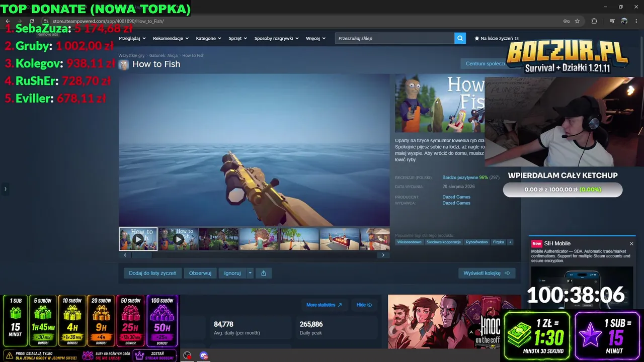Screen dimensions: 644x362
Task: Click the browser address bar URL
Action: tap(108, 21)
